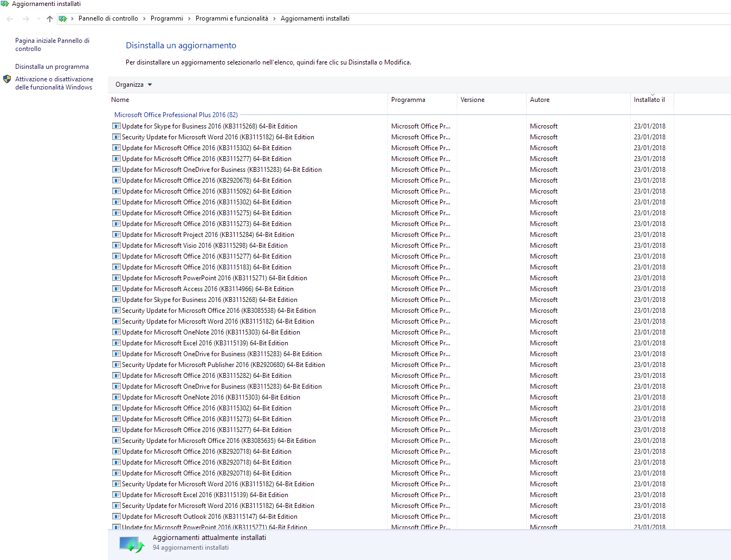Viewport: 731px width, 560px height.
Task: Select Update for Microsoft Visio 2016 (KB3115298) row
Action: (x=391, y=246)
